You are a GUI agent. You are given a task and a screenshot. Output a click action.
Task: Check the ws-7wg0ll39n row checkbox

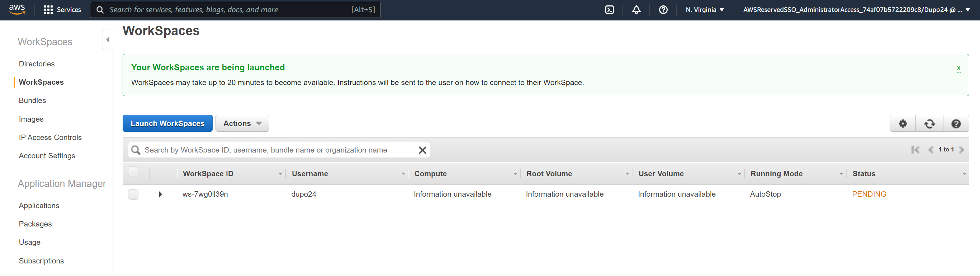point(133,195)
